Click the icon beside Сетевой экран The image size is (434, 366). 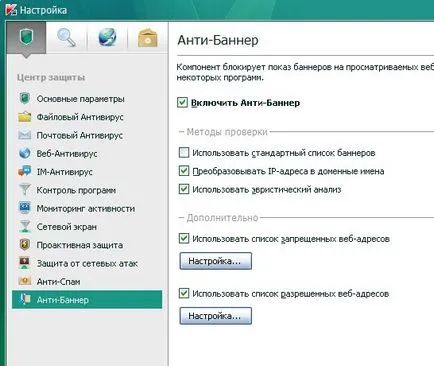(25, 226)
